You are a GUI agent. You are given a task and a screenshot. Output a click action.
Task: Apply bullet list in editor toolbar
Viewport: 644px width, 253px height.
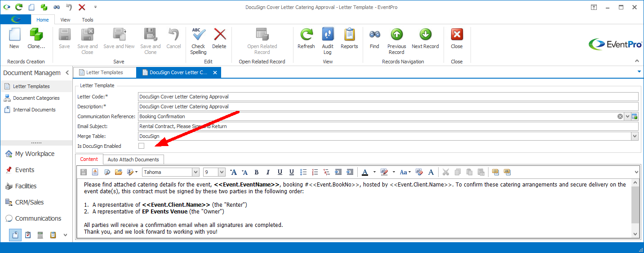(x=303, y=172)
